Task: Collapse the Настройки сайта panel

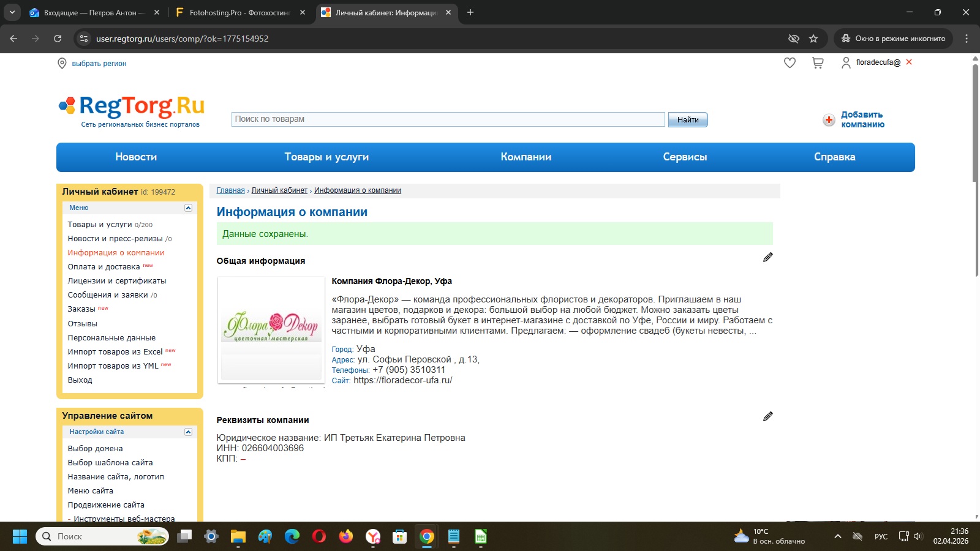Action: 188,432
